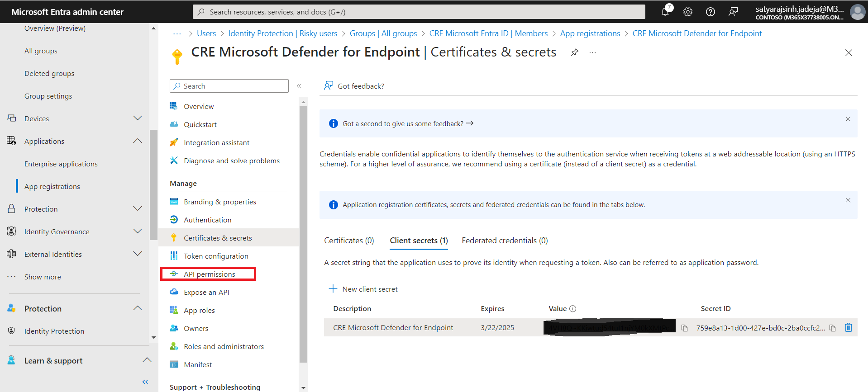Expand the Protection section under Applications
Screen dimensions: 868x392
coord(138,208)
